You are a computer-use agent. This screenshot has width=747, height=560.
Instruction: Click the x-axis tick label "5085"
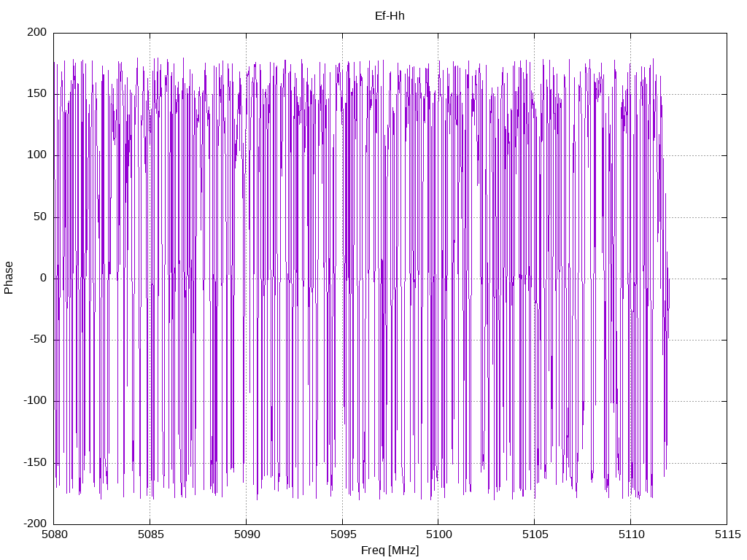(x=151, y=534)
